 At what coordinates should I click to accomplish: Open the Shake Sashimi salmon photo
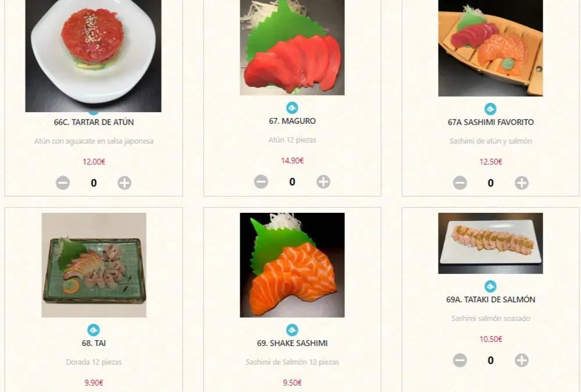(292, 265)
